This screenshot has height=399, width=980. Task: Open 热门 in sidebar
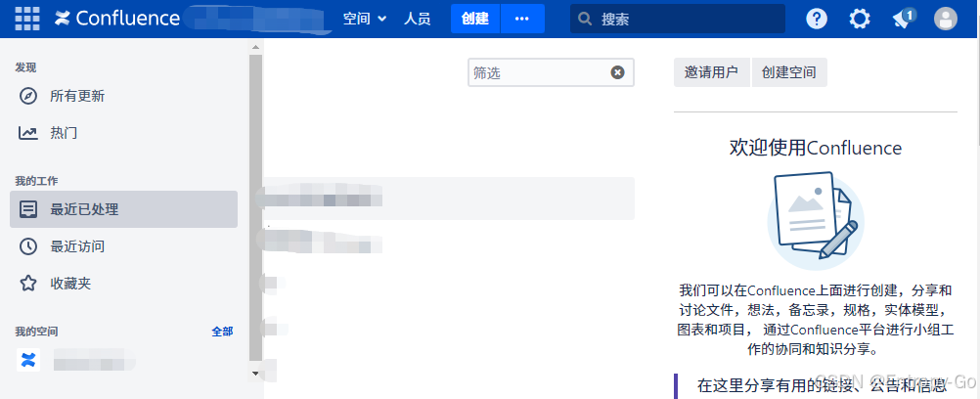click(123, 133)
